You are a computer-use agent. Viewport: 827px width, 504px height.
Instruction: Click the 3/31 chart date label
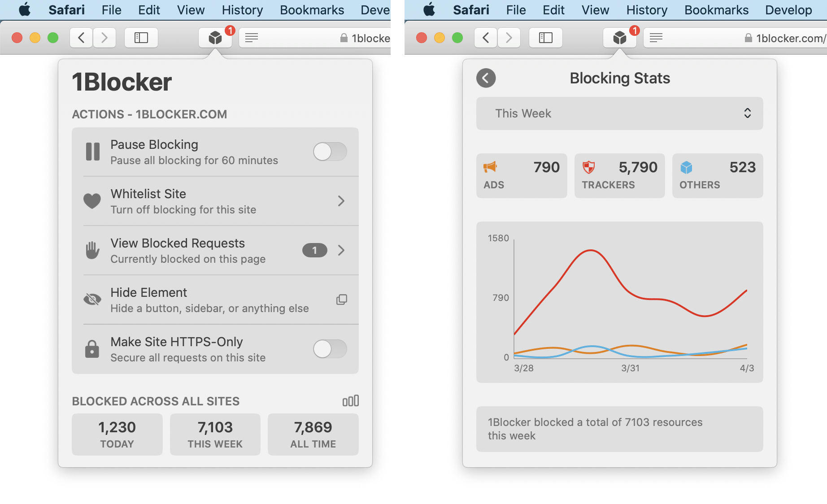[631, 368]
